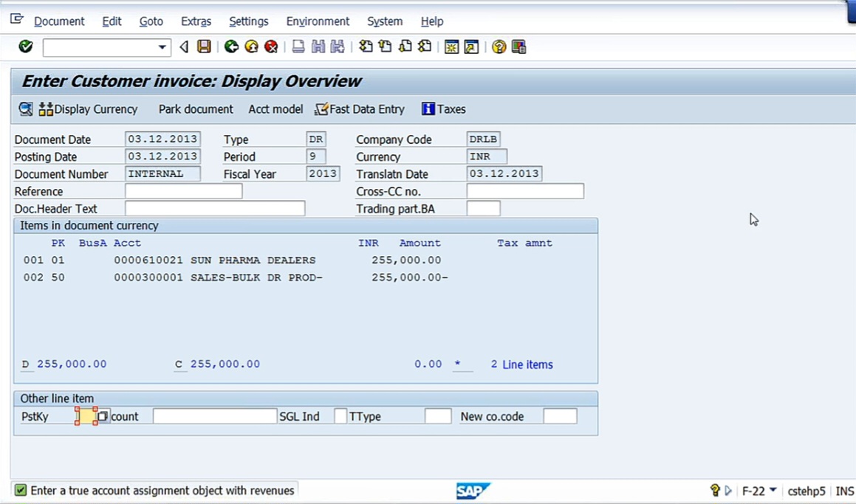The width and height of the screenshot is (856, 504).
Task: Click the PstKy input field
Action: (86, 416)
